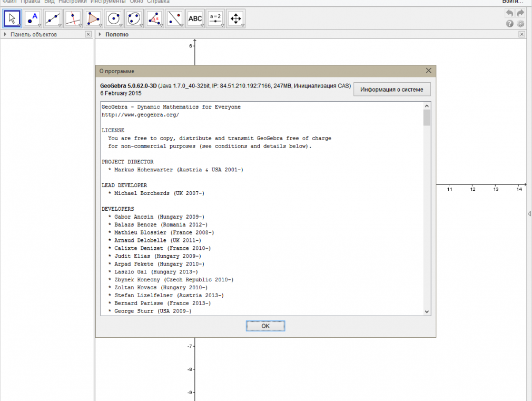Click the Mathieu Blossier developer line
This screenshot has height=401, width=532.
[x=161, y=232]
